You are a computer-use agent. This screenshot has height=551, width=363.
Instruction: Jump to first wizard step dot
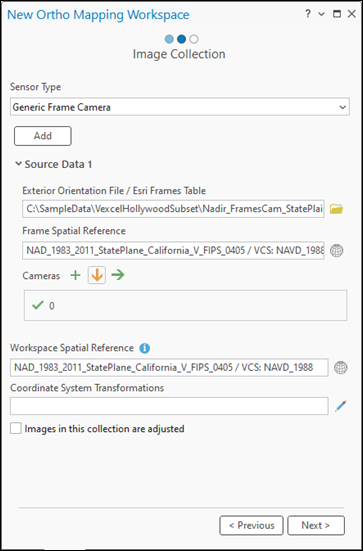tap(169, 39)
